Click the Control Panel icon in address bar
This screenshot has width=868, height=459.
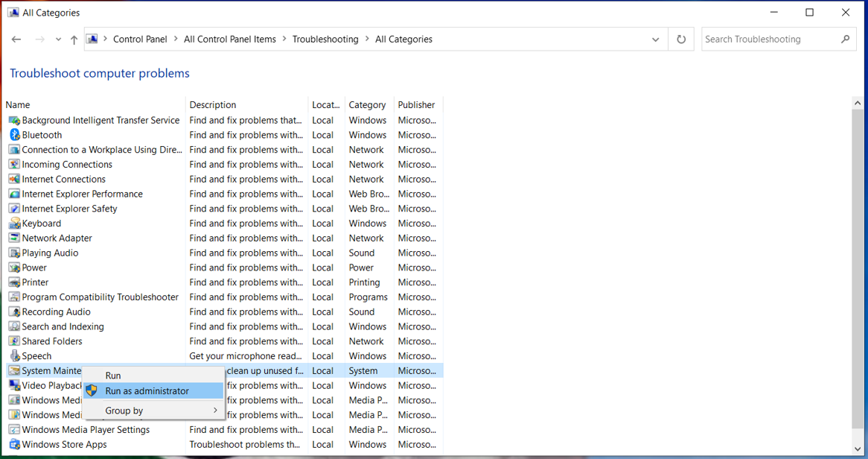click(x=92, y=39)
